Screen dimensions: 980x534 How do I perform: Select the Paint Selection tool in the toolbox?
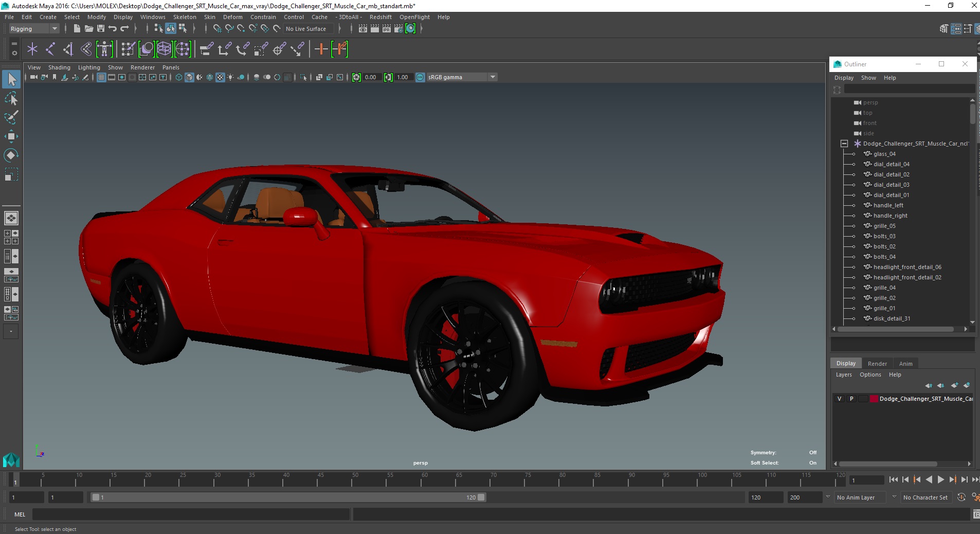coord(11,117)
